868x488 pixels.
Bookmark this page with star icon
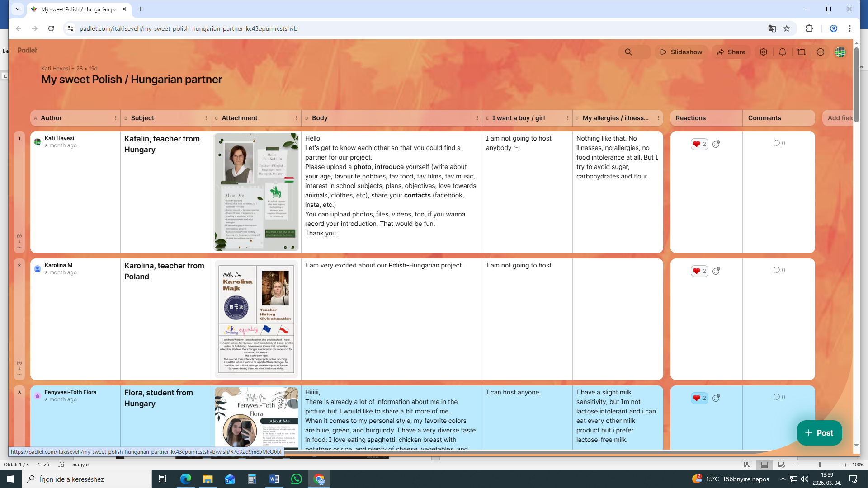(x=787, y=28)
